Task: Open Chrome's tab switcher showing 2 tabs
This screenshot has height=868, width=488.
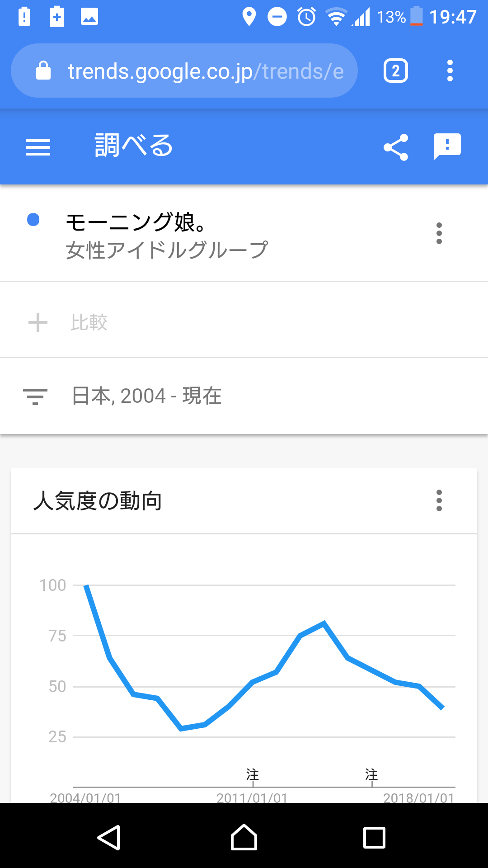Action: point(396,71)
